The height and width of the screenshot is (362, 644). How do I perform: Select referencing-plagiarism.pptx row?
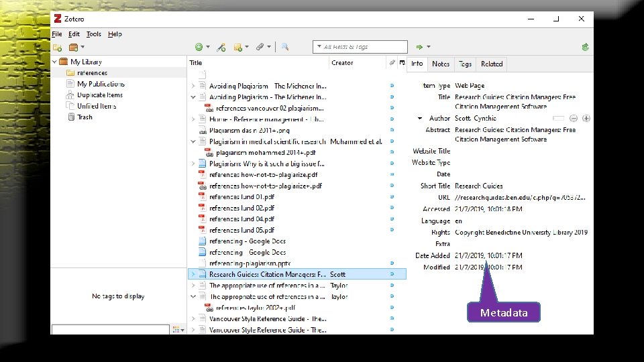click(x=297, y=263)
